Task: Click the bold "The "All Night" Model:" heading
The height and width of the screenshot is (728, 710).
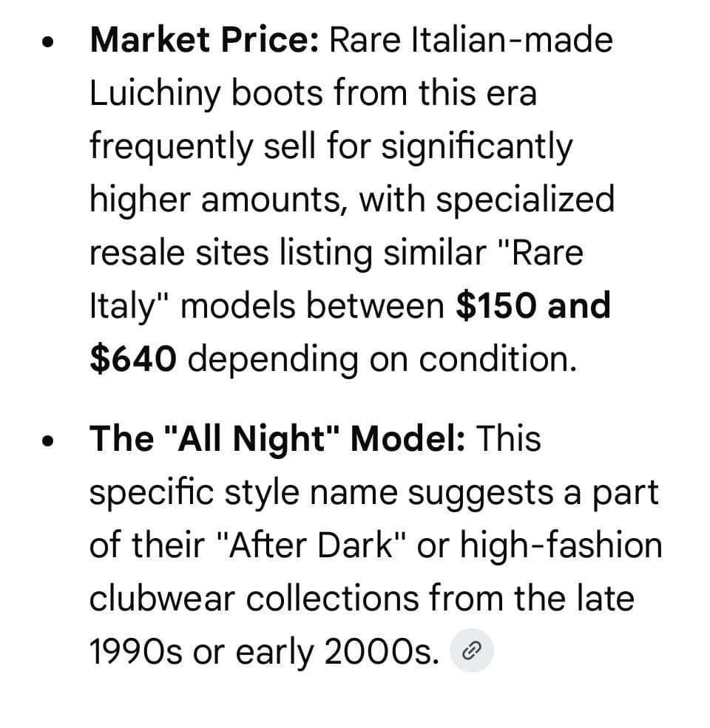Action: pyautogui.click(x=277, y=438)
